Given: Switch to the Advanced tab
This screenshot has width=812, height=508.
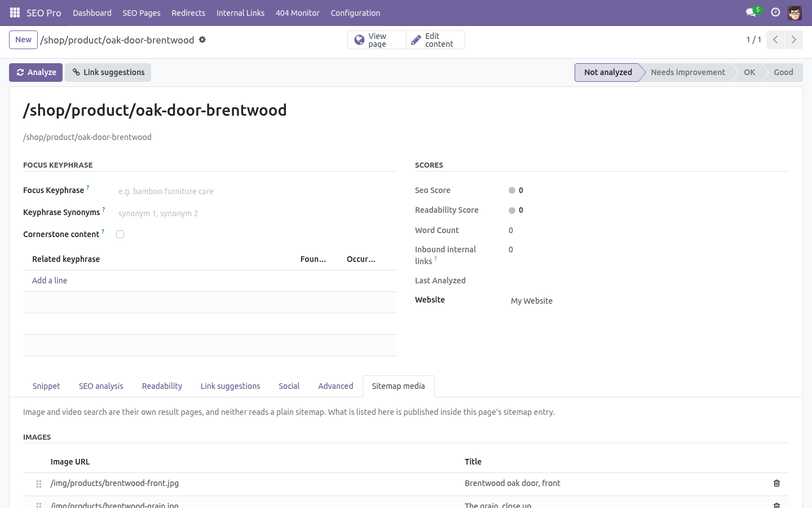Looking at the screenshot, I should click(336, 386).
